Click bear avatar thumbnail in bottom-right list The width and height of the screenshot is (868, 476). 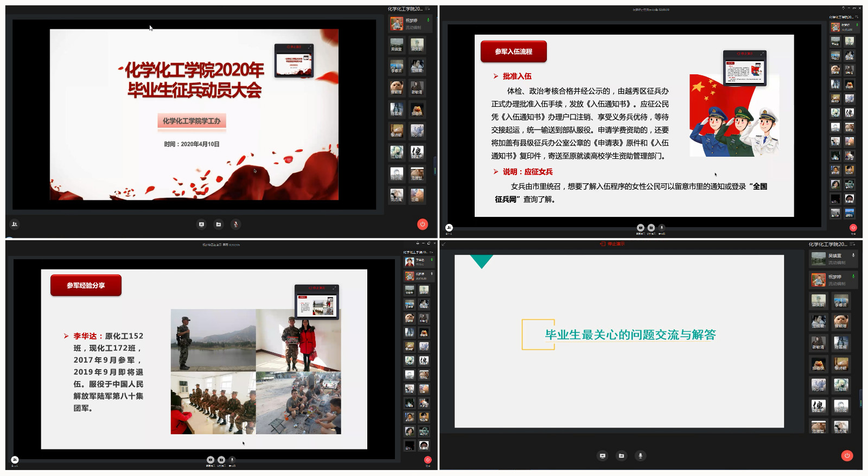(x=841, y=322)
